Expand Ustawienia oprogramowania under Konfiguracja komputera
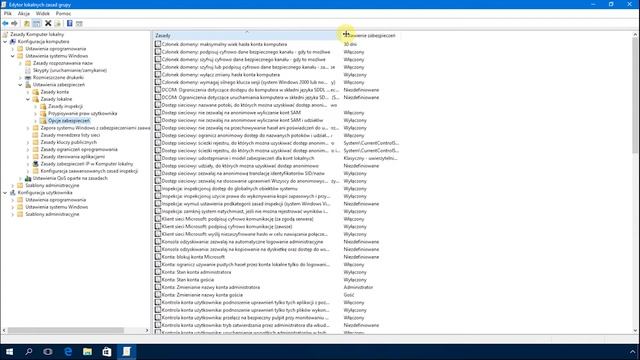The height and width of the screenshot is (360, 640). tap(13, 49)
